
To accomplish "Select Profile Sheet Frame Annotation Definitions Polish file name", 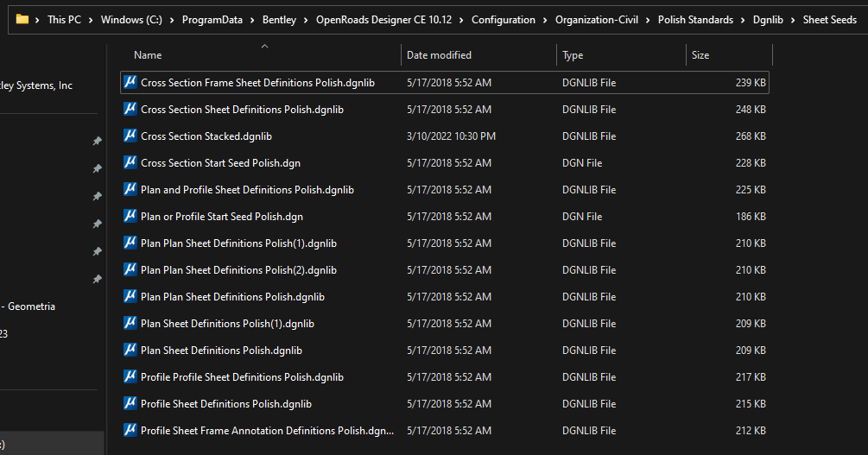I will [x=268, y=431].
